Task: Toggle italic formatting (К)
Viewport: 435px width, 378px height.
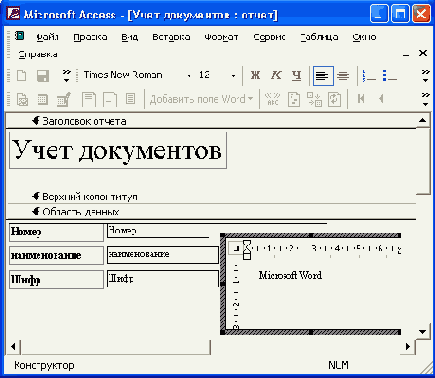Action: pyautogui.click(x=276, y=75)
